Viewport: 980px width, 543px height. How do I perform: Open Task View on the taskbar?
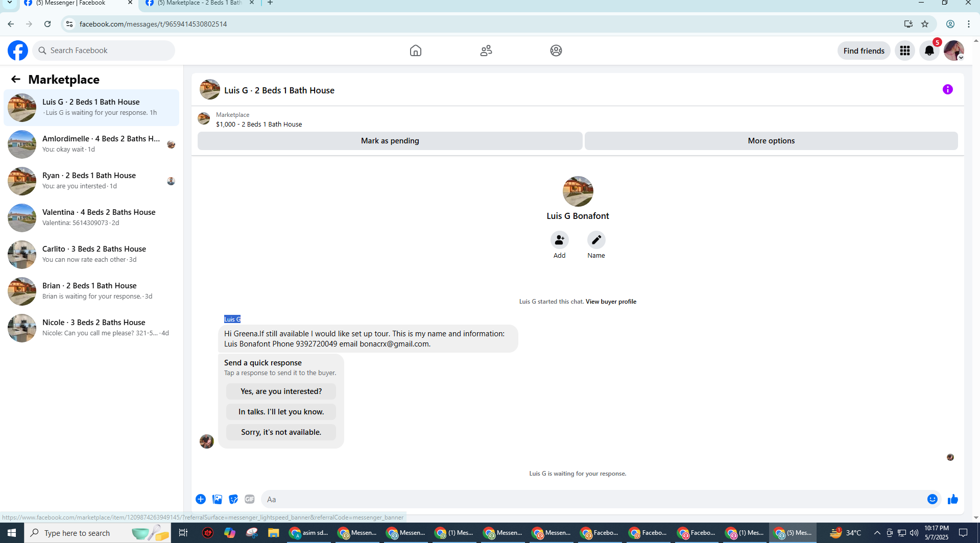click(183, 533)
